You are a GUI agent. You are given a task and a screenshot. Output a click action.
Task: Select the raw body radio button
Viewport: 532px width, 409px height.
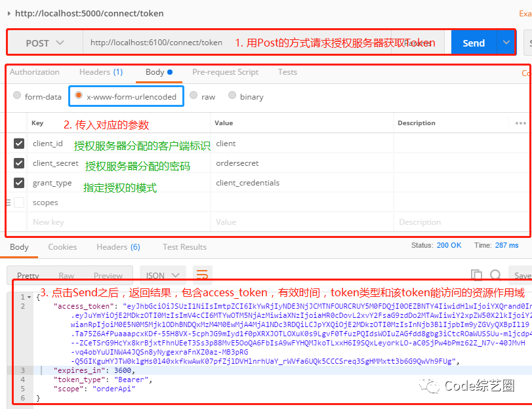click(194, 95)
